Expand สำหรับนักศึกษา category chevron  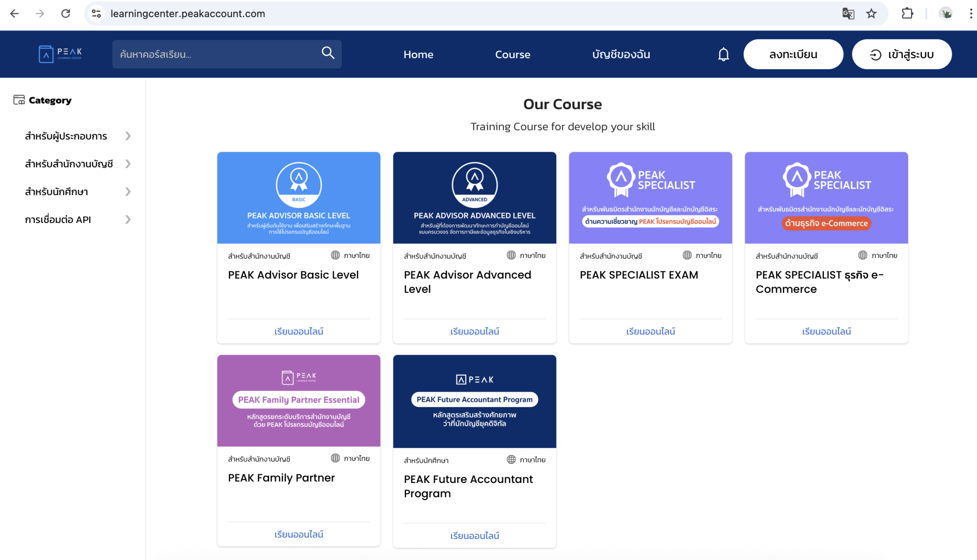[128, 191]
